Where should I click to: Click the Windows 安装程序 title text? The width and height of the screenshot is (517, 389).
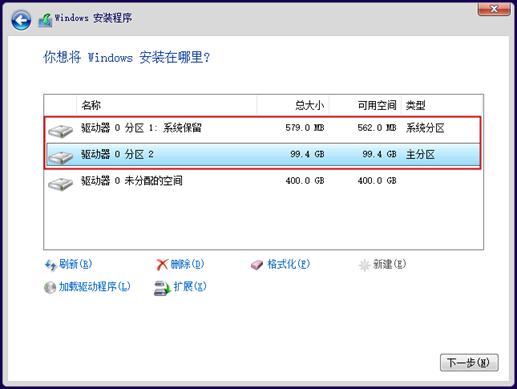tap(93, 18)
